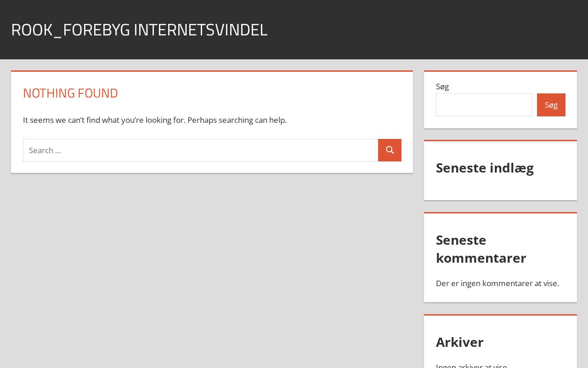Click the Søg label above sidebar field
Image resolution: width=588 pixels, height=368 pixels.
point(442,86)
